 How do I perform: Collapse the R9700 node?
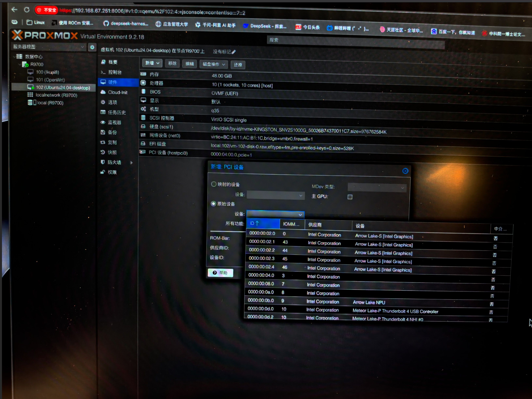(x=20, y=64)
